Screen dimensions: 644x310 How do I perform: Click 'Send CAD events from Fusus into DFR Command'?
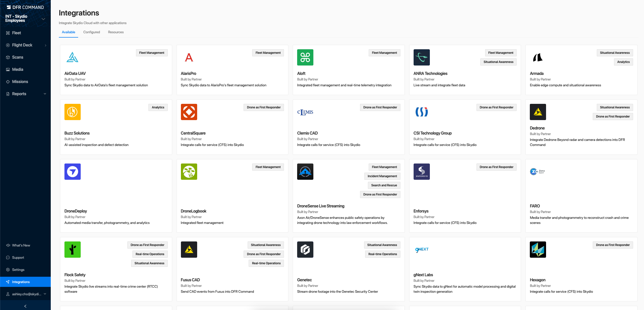(217, 292)
